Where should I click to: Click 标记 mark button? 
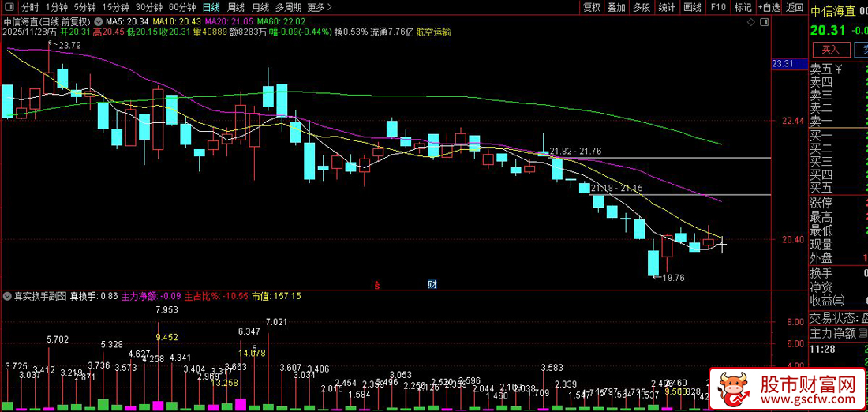(x=743, y=7)
